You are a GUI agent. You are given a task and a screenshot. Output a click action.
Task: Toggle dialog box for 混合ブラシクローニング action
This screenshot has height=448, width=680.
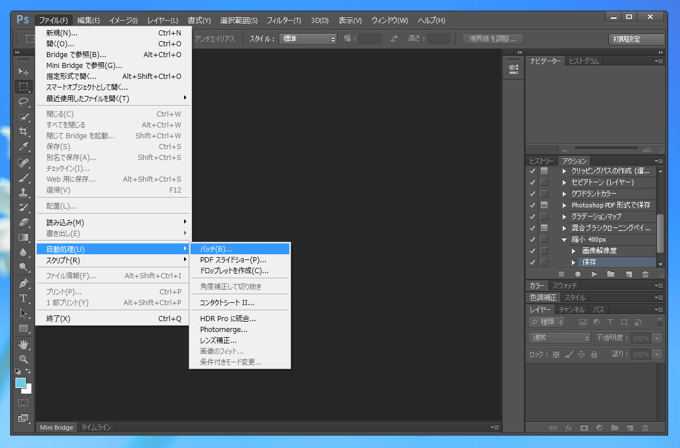click(x=544, y=228)
